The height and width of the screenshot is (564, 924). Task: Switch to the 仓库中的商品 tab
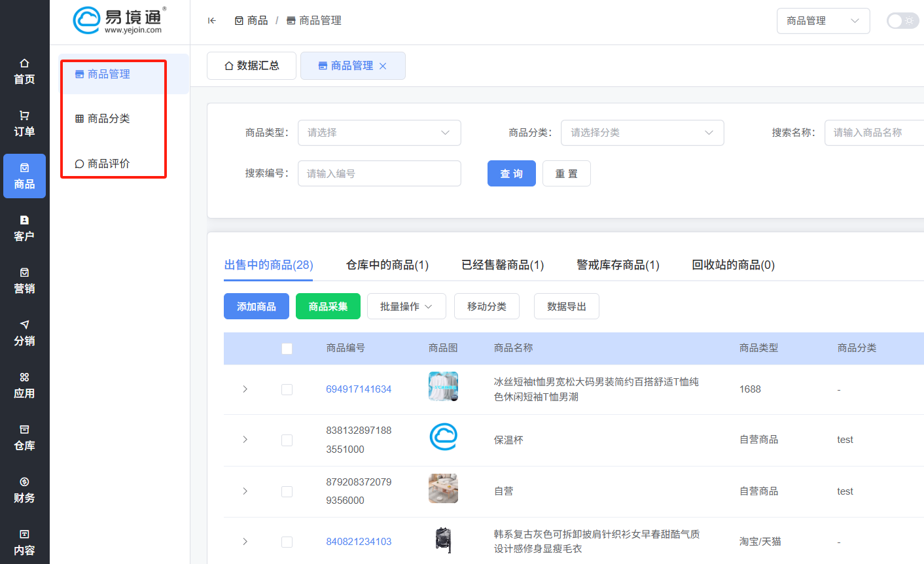point(387,265)
